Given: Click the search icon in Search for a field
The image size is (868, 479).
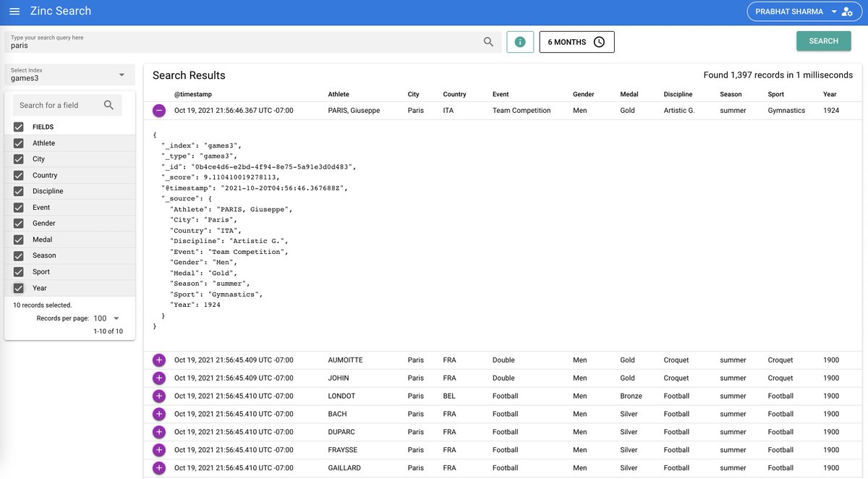Looking at the screenshot, I should (x=109, y=105).
